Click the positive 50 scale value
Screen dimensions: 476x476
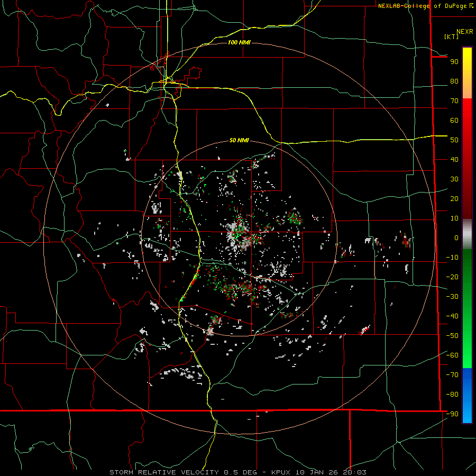pos(454,140)
